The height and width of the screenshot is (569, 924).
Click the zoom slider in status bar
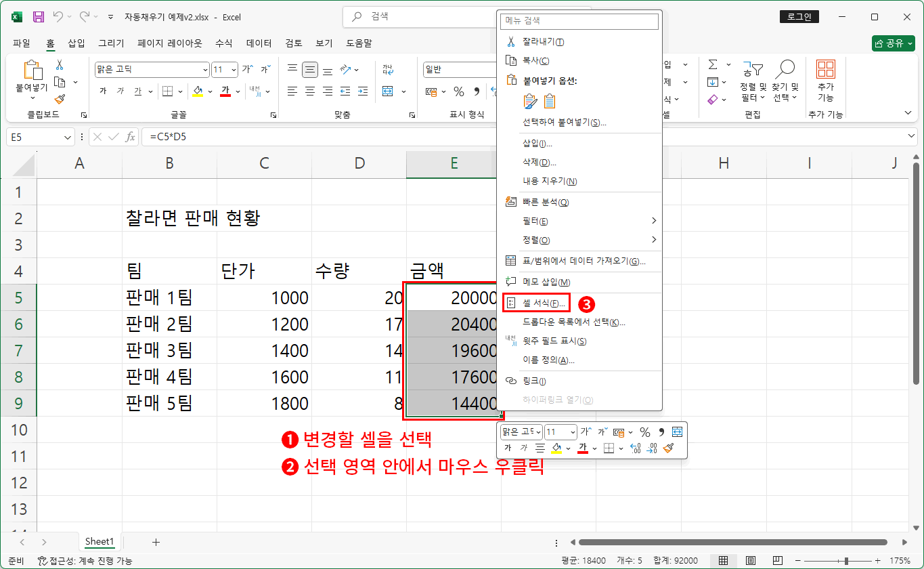click(x=845, y=561)
